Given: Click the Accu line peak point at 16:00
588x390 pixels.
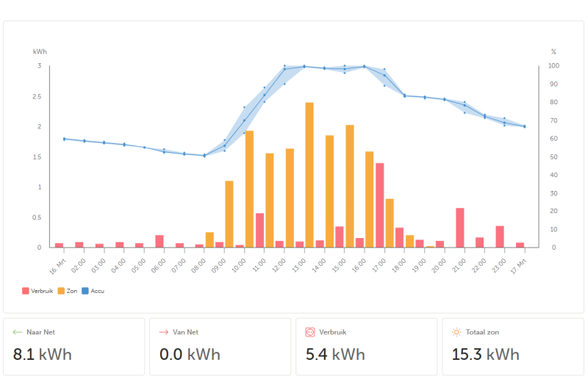Looking at the screenshot, I should coord(364,67).
